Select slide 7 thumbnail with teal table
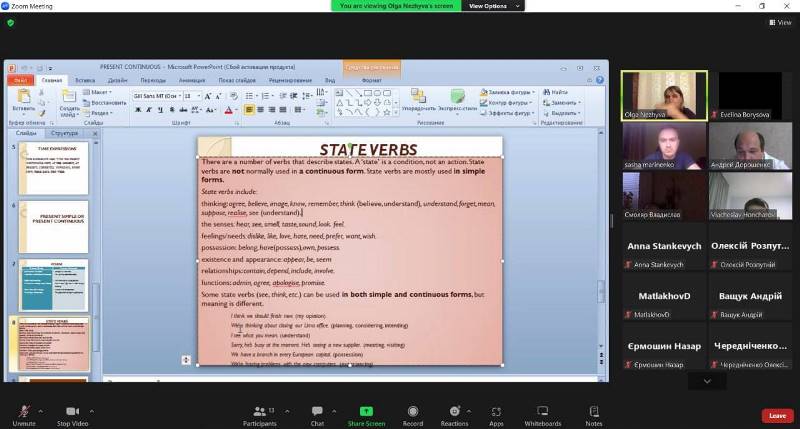 [x=54, y=285]
